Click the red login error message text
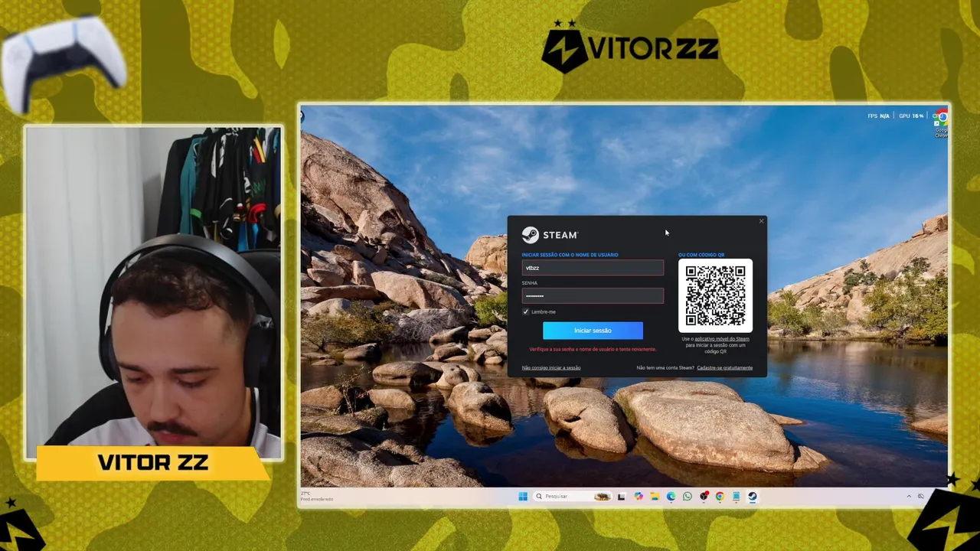The image size is (980, 551). point(593,350)
